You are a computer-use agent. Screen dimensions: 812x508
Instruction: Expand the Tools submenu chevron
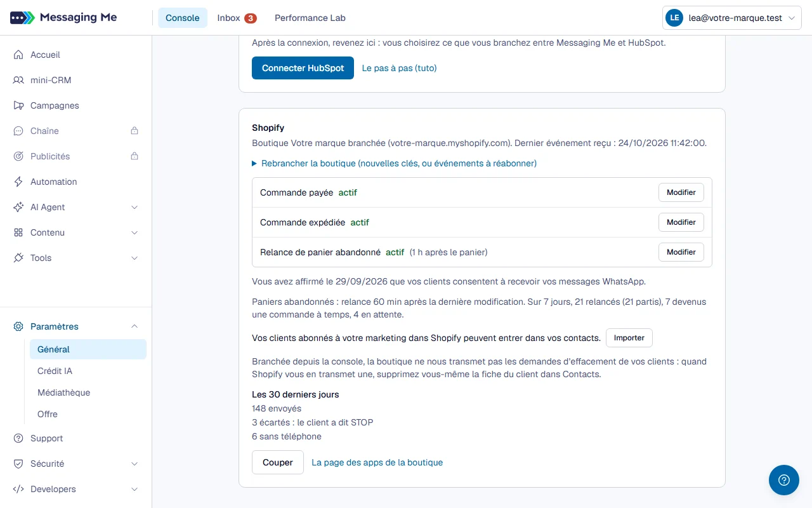(x=134, y=258)
